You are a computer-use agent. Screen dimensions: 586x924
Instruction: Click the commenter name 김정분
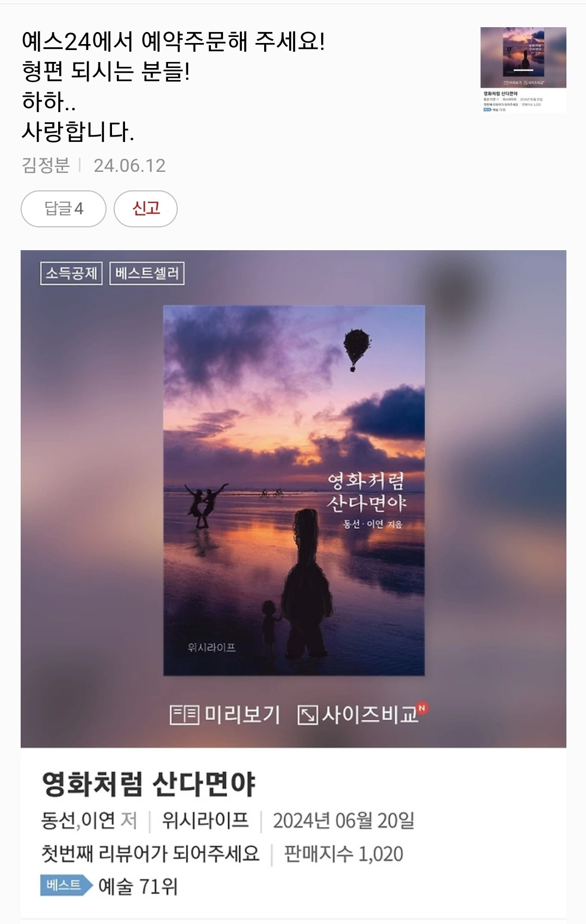point(46,165)
